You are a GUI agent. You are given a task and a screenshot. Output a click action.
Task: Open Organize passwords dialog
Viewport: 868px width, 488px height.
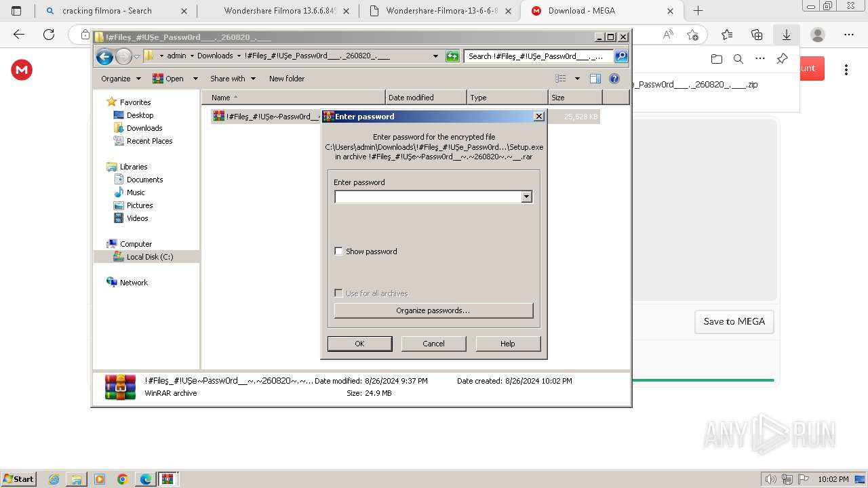(x=433, y=310)
